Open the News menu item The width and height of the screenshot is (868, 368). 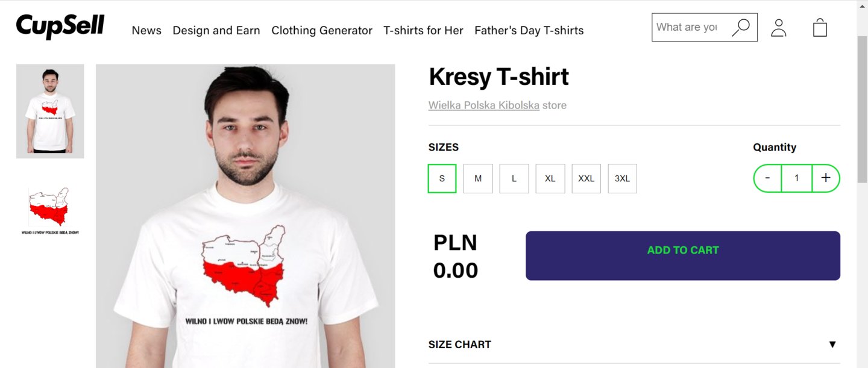pos(146,31)
